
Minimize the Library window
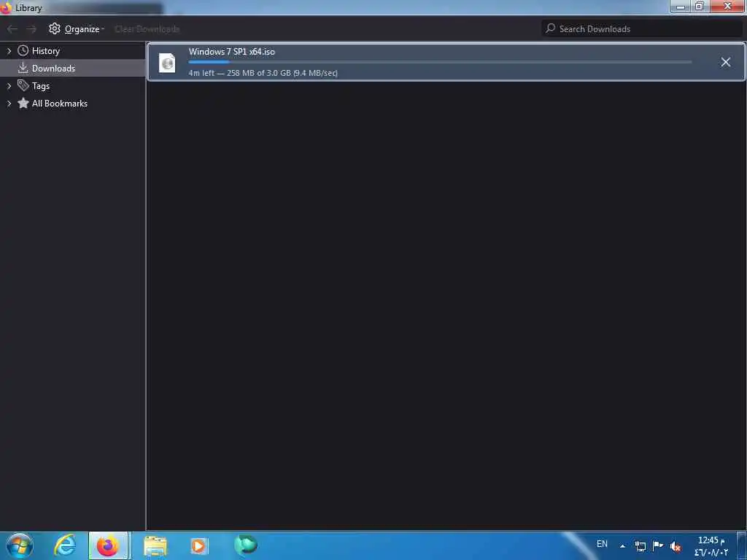point(681,7)
